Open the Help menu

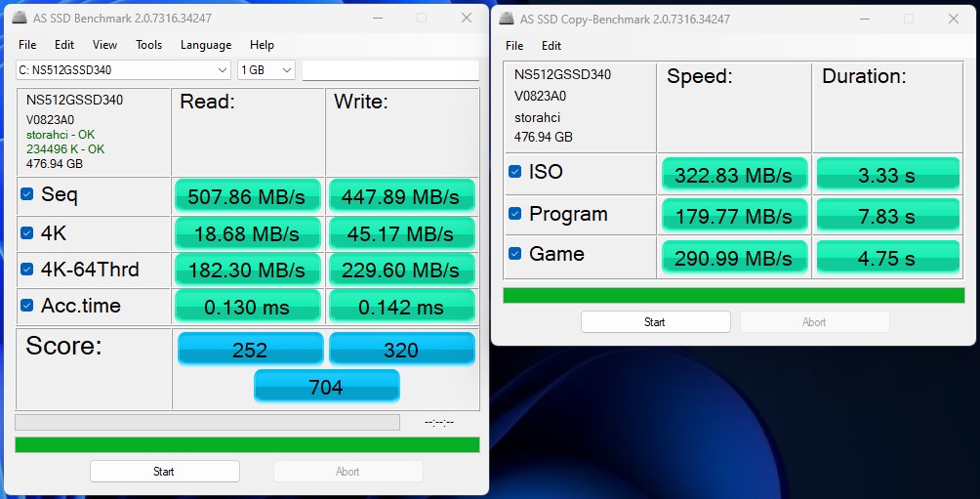[262, 45]
